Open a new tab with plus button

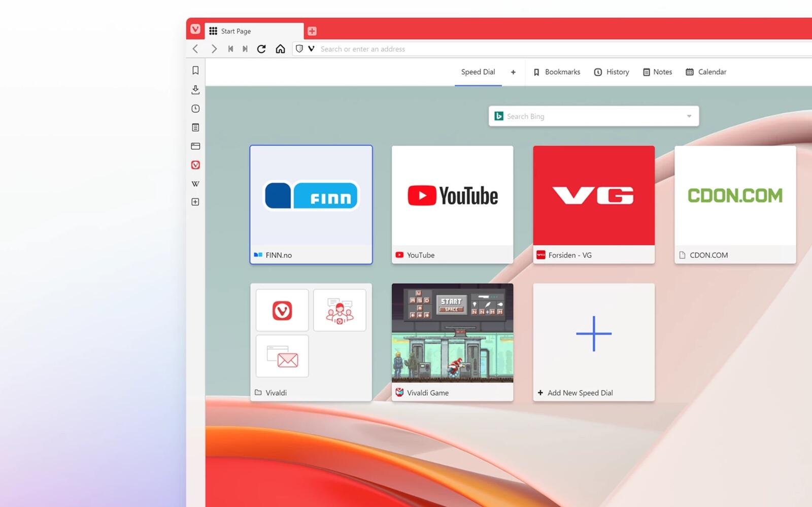pyautogui.click(x=312, y=31)
